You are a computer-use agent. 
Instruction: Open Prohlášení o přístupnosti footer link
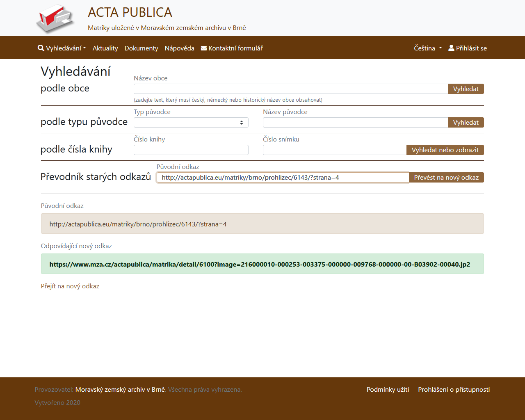click(x=454, y=390)
